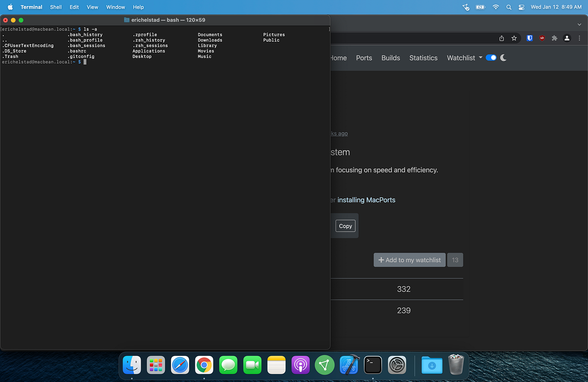This screenshot has height=382, width=588.
Task: Open the Window menu
Action: pyautogui.click(x=115, y=7)
